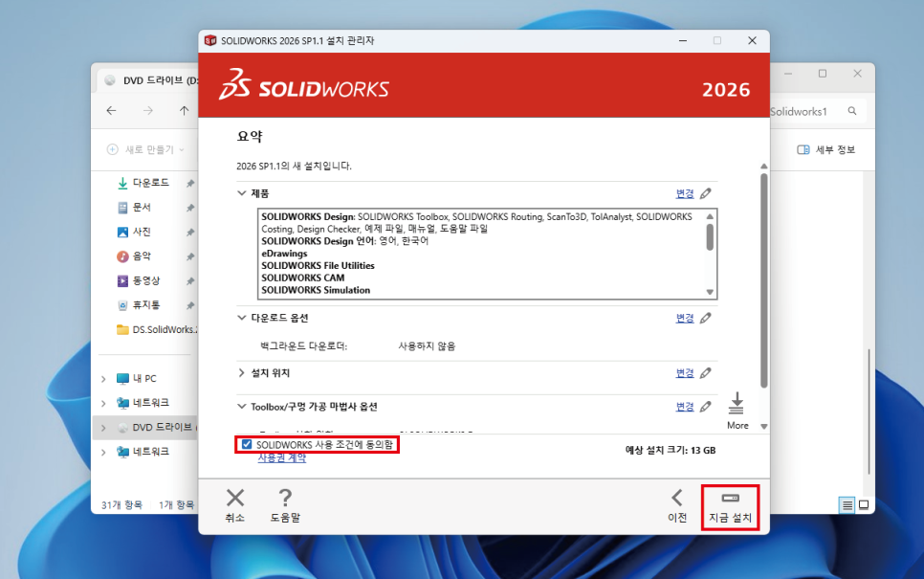
Task: Click the 이전 back arrow button
Action: 677,506
